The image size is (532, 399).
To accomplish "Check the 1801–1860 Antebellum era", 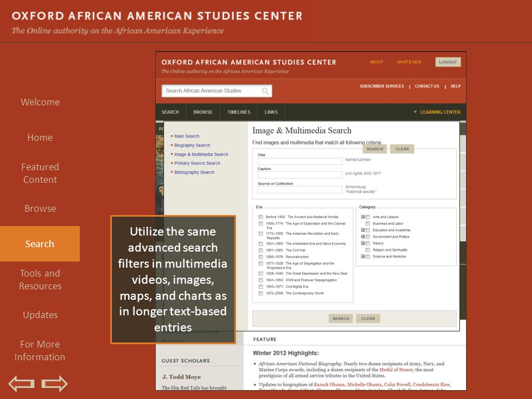I will (260, 244).
